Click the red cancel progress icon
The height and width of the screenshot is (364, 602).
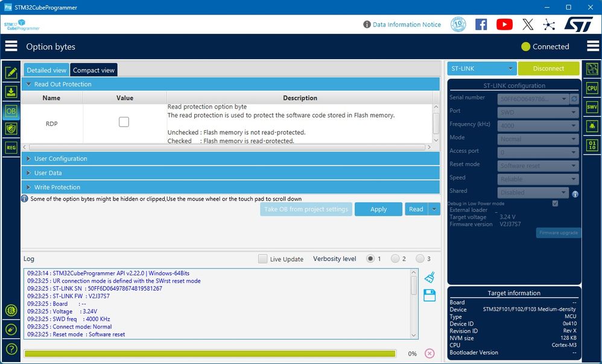tap(429, 353)
